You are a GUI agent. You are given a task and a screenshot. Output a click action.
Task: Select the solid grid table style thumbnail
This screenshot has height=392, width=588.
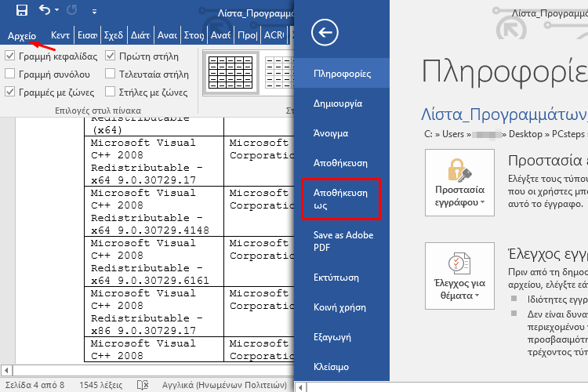pos(230,73)
